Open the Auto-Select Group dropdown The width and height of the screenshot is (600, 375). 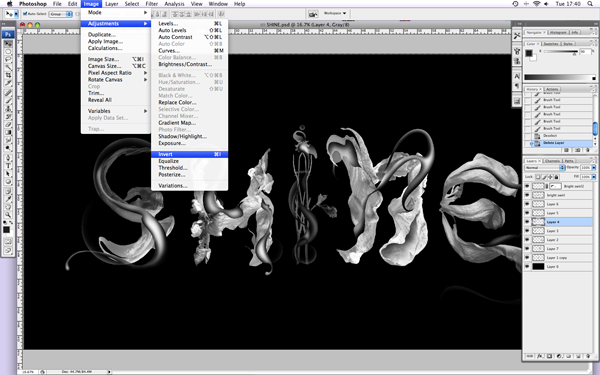click(61, 14)
